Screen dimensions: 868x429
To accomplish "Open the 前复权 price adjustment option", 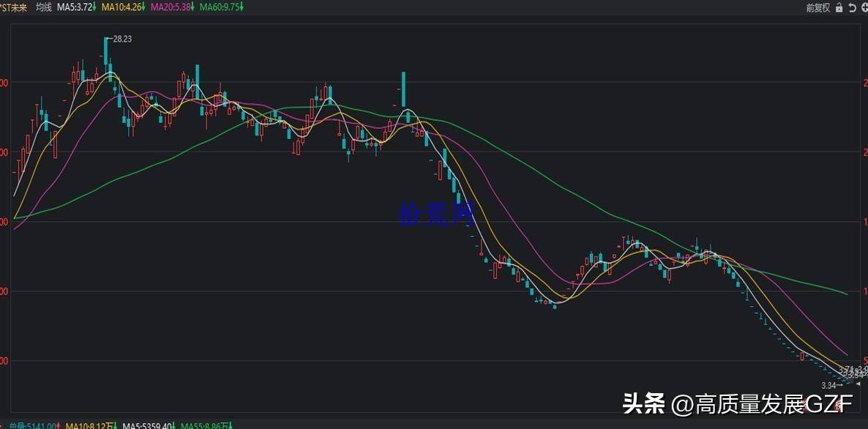I will (x=818, y=7).
